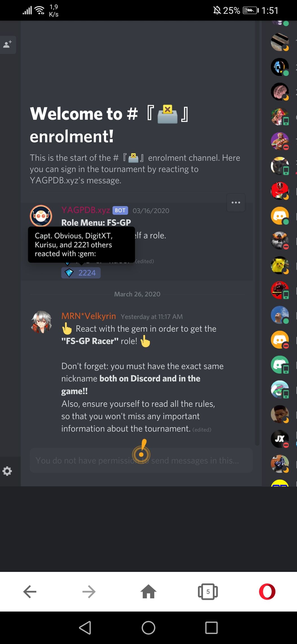Go forward using browser forward arrow
The width and height of the screenshot is (297, 644).
coord(89,591)
